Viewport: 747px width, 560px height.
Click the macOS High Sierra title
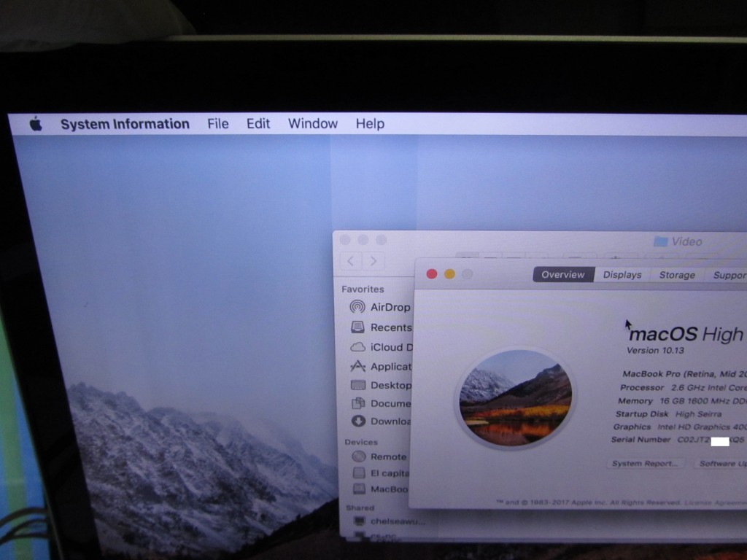pos(687,334)
